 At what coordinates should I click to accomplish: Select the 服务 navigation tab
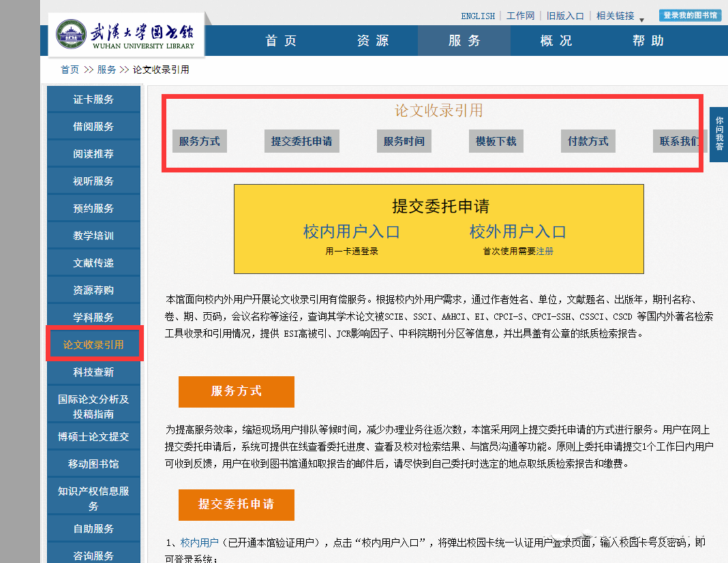click(x=464, y=41)
